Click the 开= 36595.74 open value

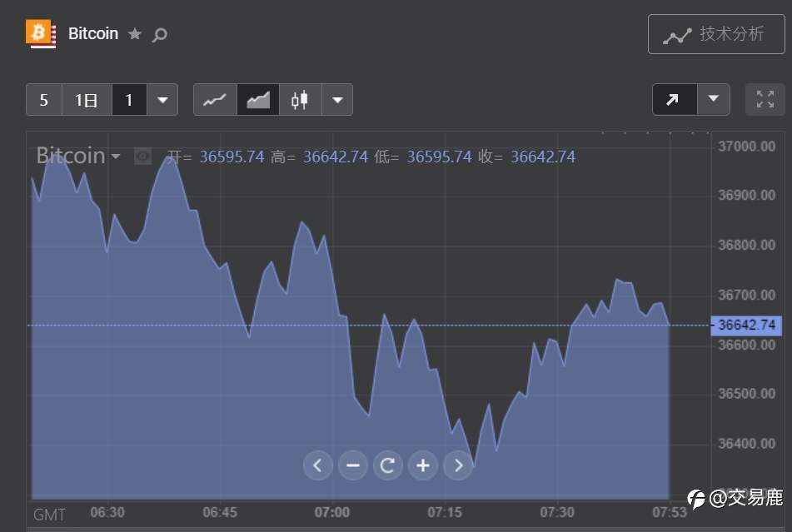pos(215,157)
